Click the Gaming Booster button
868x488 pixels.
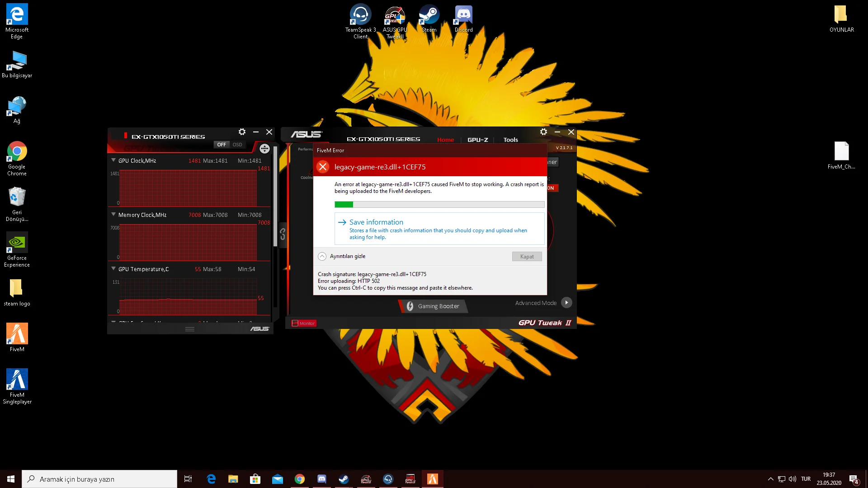[x=433, y=306]
